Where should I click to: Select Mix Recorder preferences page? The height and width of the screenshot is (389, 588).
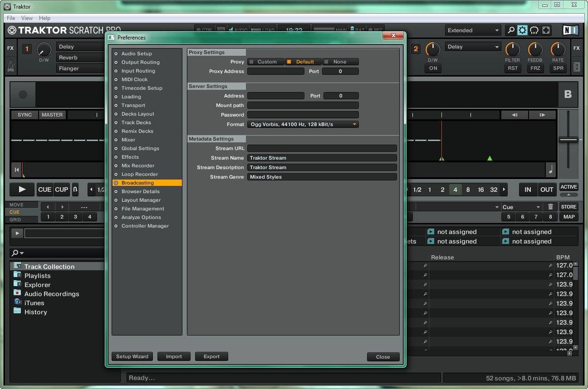(147, 165)
